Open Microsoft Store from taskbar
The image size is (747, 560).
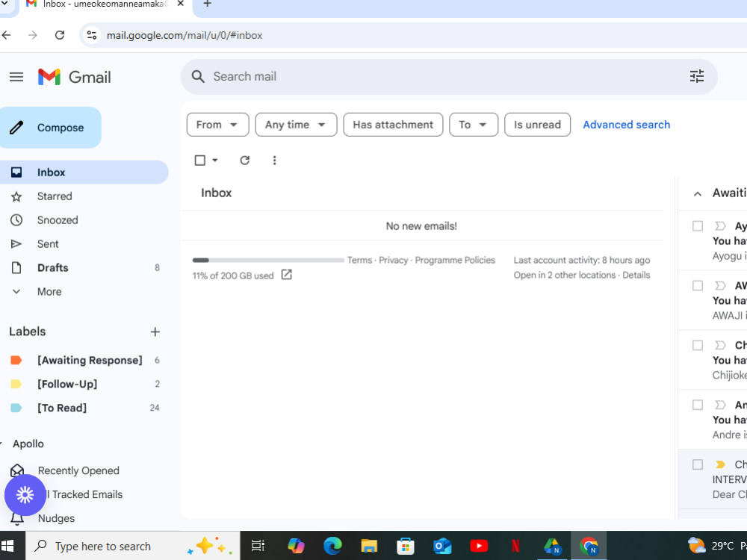(x=406, y=546)
